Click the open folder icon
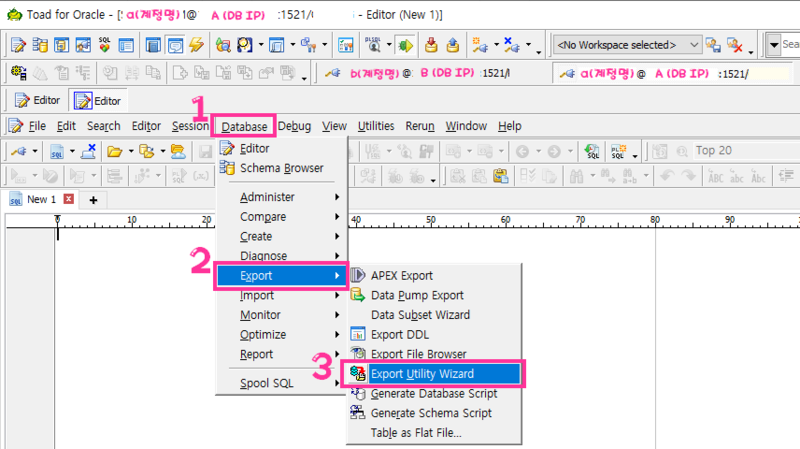800x449 pixels. (114, 151)
